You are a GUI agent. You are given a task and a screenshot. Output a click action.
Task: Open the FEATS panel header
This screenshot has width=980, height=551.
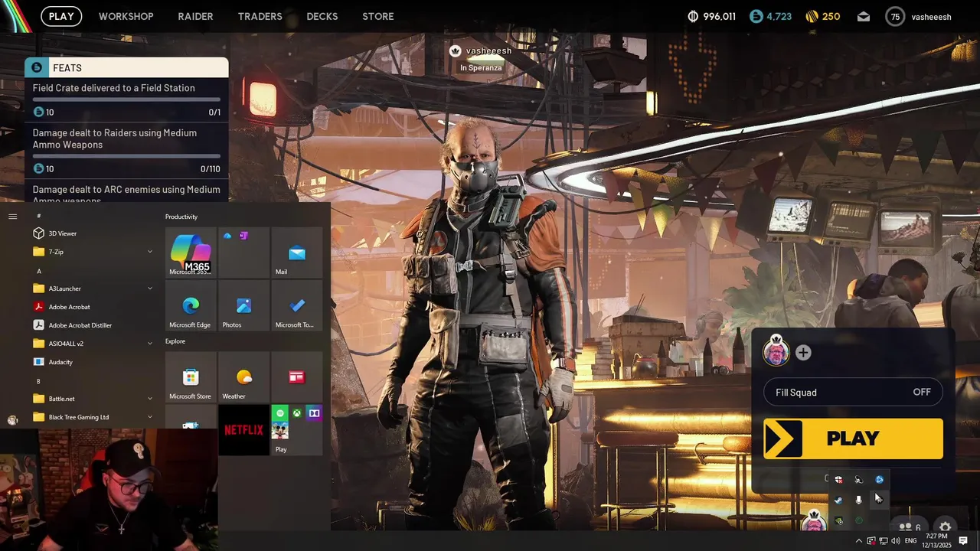(126, 67)
